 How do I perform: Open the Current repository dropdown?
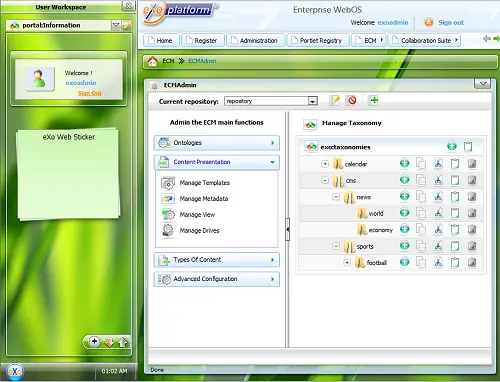(x=313, y=101)
